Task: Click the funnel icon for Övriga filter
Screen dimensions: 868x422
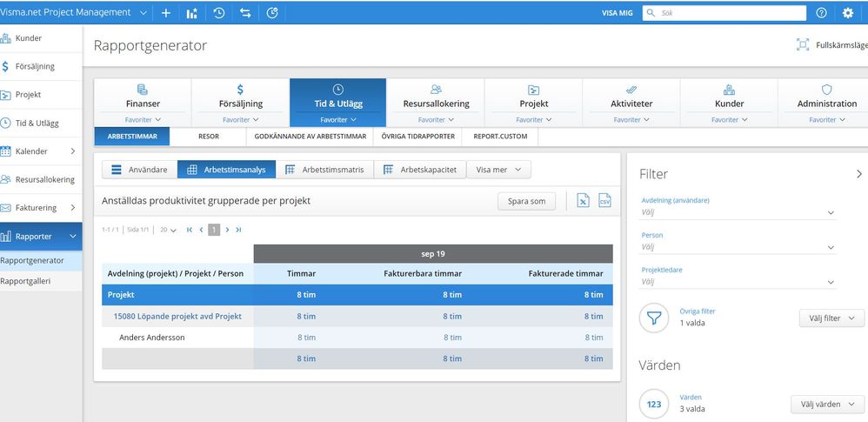Action: point(653,318)
